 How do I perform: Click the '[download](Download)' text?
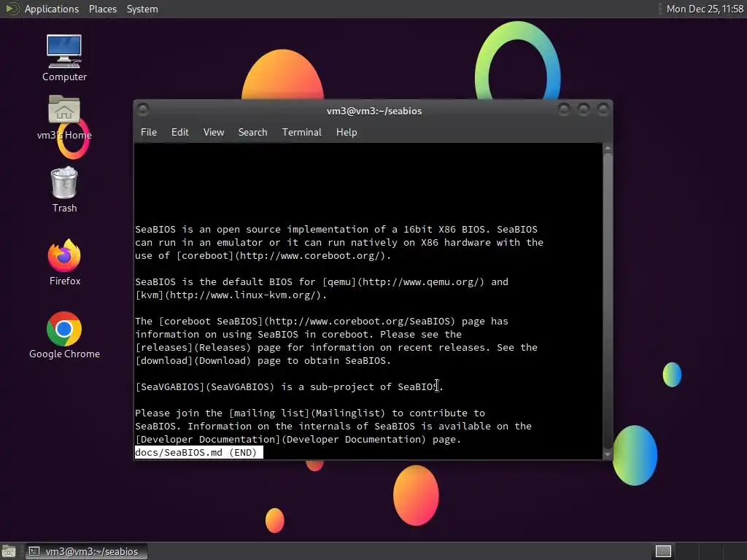click(193, 361)
